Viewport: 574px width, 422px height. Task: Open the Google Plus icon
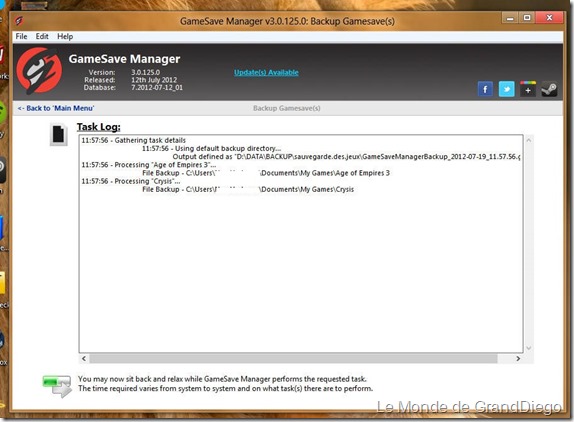[x=528, y=89]
